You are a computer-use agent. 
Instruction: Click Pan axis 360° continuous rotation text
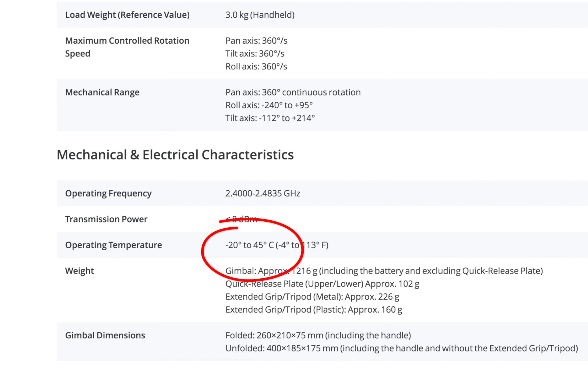293,92
